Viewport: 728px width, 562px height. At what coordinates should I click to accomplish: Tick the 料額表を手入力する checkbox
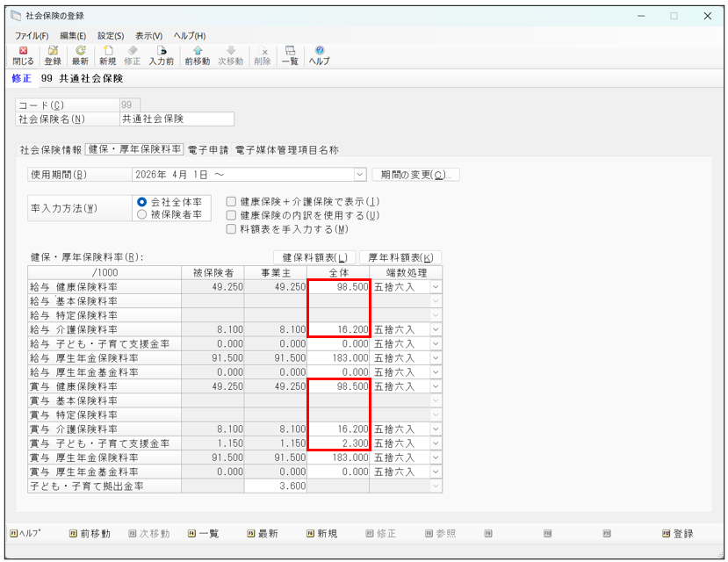pyautogui.click(x=232, y=229)
